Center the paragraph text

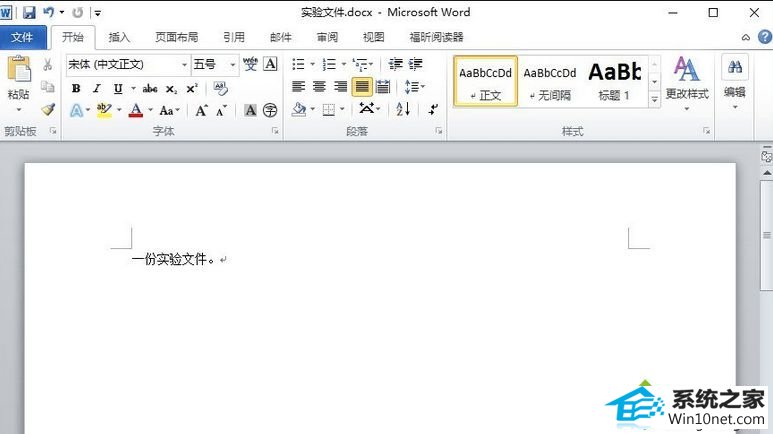(x=319, y=87)
